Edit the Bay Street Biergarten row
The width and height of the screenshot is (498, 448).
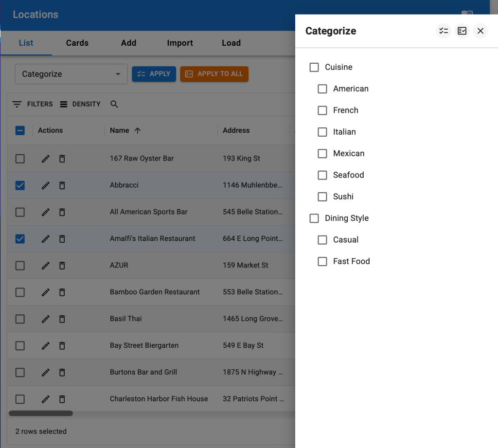point(45,345)
